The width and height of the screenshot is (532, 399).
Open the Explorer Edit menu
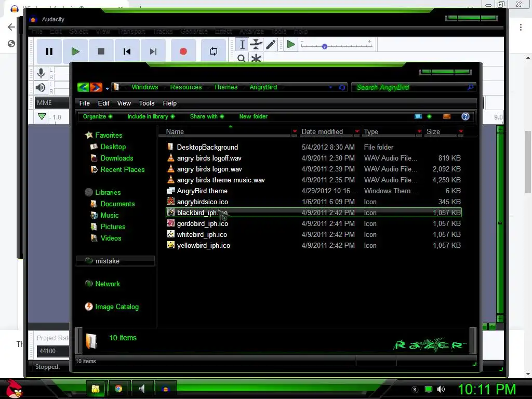(103, 103)
